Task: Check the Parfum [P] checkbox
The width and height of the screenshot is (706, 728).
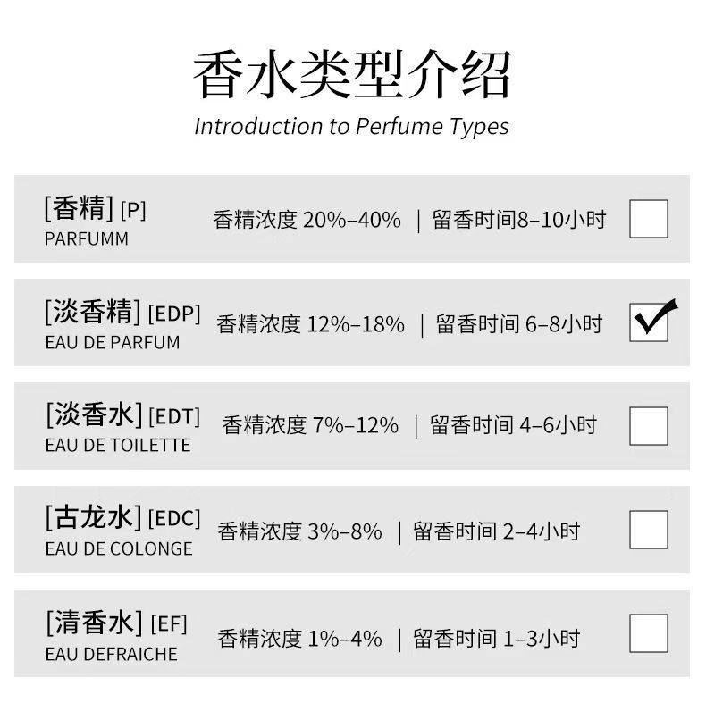Action: click(x=648, y=219)
